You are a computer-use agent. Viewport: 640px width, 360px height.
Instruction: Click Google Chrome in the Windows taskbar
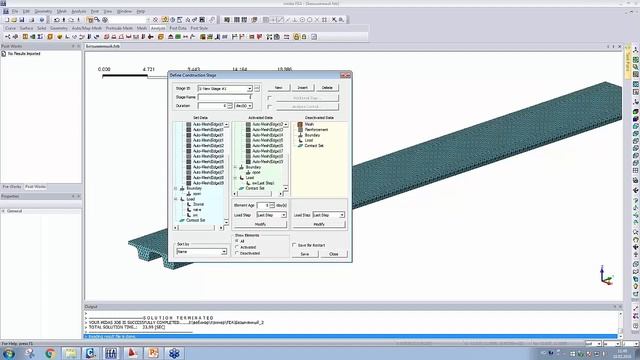tap(51, 353)
